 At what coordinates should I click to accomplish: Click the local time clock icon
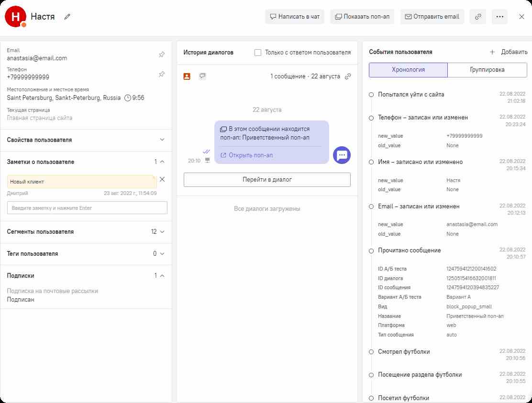tap(128, 98)
